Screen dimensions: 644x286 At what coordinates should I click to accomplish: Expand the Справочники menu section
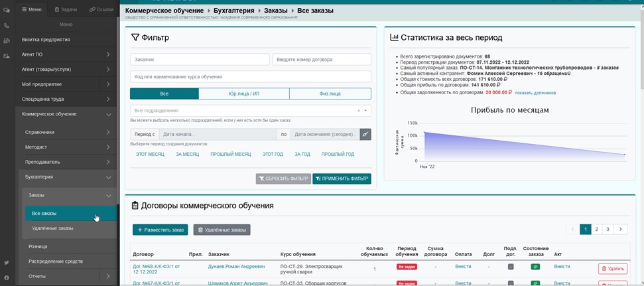tap(68, 132)
